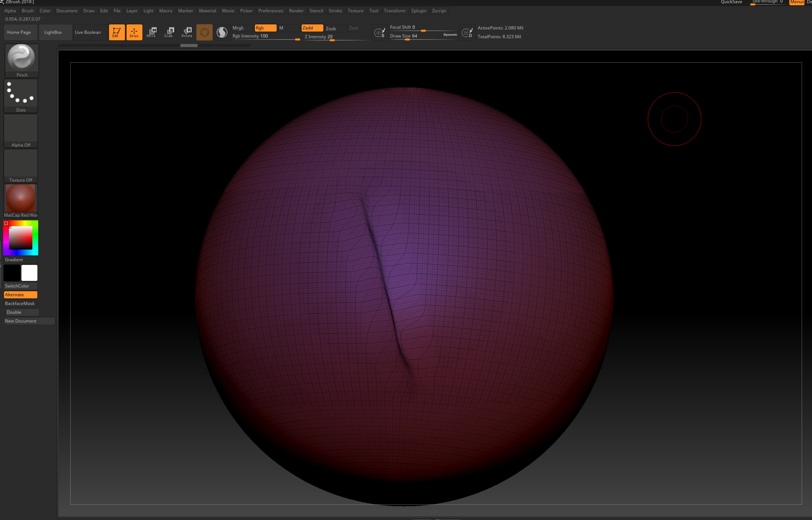Open the Zplugin menu
Screen dimensions: 812x520
click(419, 11)
